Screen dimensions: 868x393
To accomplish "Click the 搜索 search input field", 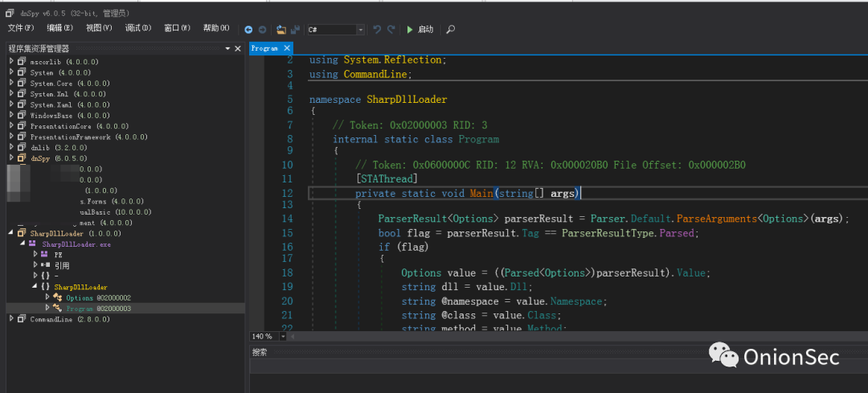I will (x=559, y=366).
